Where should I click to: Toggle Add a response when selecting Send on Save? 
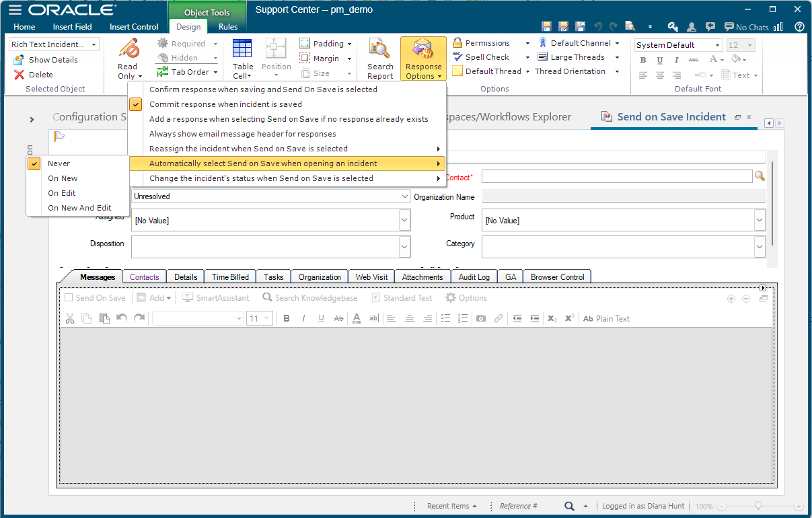tap(287, 119)
